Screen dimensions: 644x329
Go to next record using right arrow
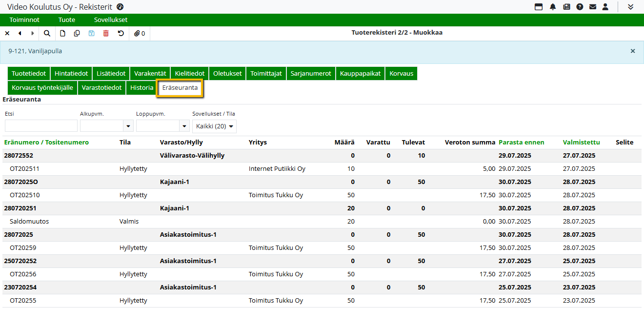click(x=33, y=33)
